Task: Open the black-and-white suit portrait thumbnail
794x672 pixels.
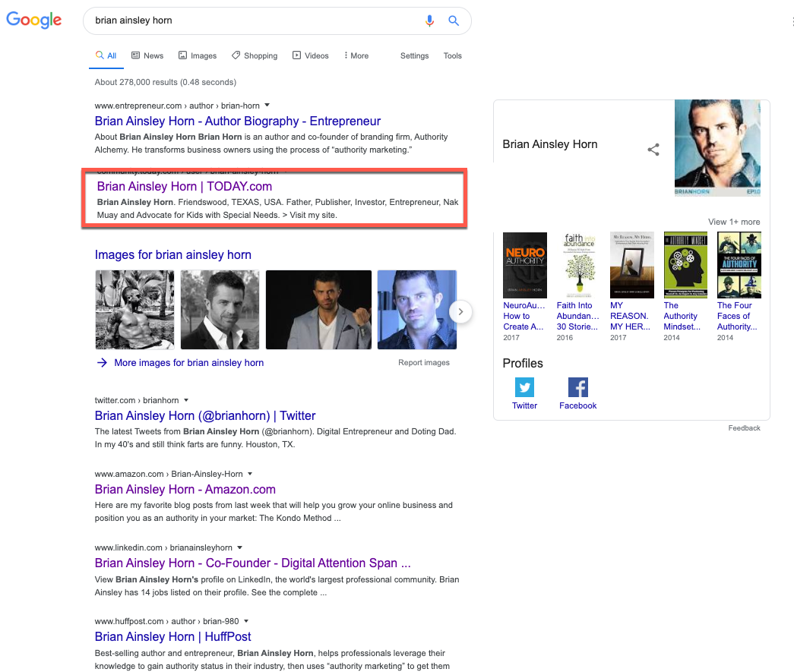Action: point(220,310)
